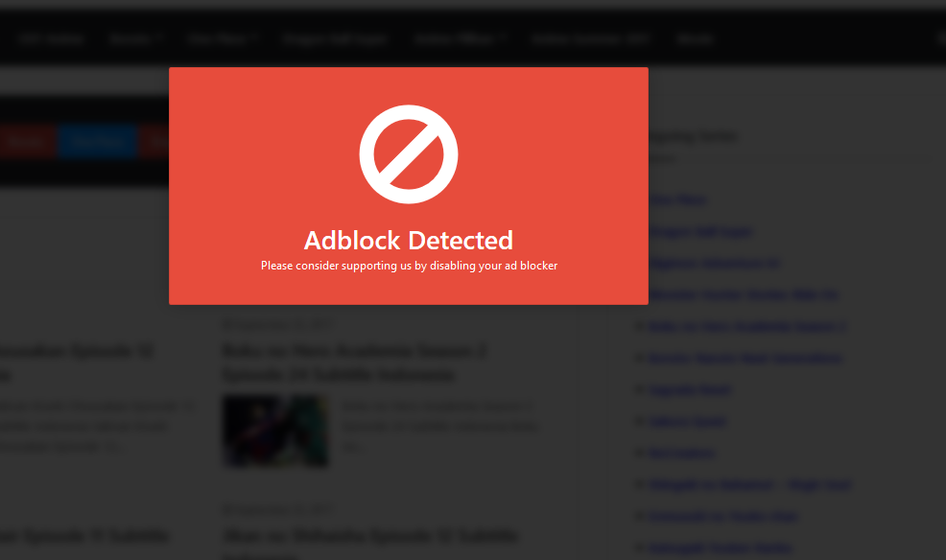Select Anime Summer 2017 in the menu bar
The height and width of the screenshot is (560, 946).
click(x=590, y=38)
